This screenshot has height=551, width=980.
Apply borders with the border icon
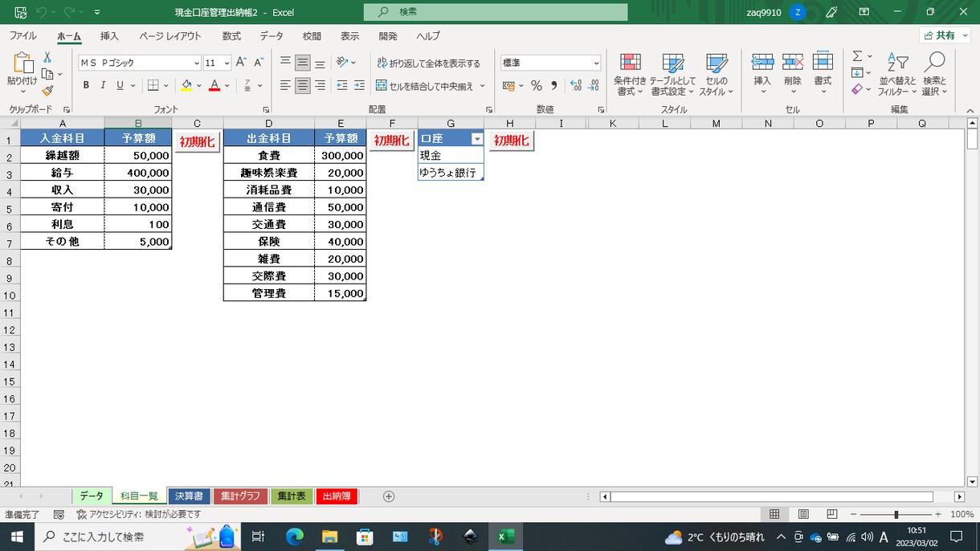[153, 85]
